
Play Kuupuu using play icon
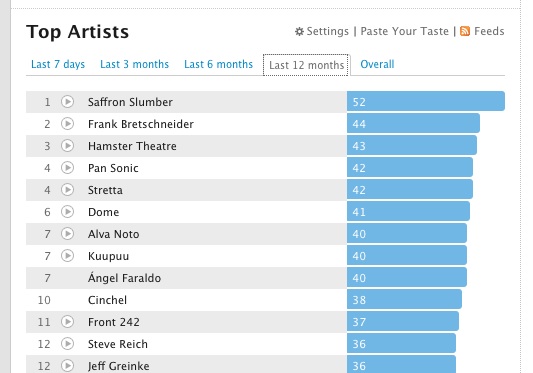pos(67,256)
